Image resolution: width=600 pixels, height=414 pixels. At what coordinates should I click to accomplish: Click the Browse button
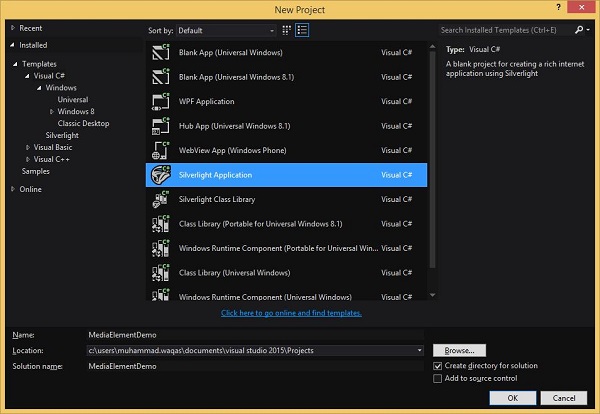tap(459, 350)
